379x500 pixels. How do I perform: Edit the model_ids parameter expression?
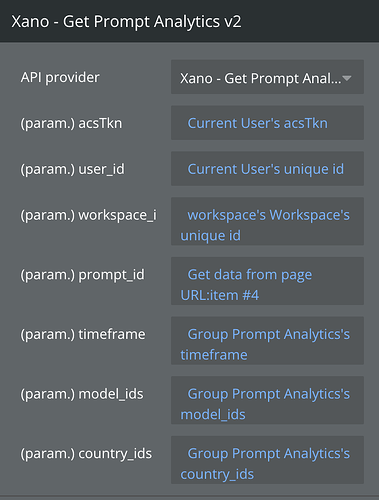267,400
